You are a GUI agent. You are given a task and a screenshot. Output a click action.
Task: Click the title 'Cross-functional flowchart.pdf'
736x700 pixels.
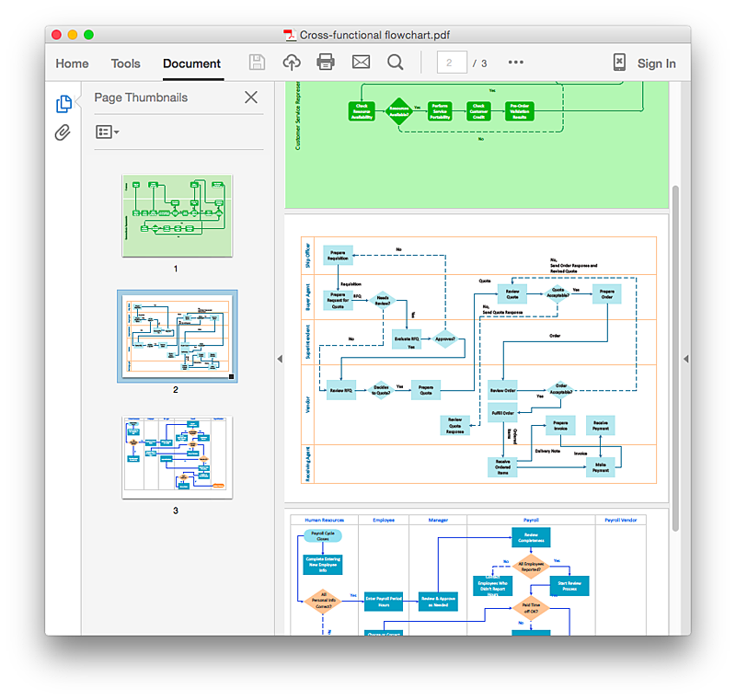tap(374, 35)
